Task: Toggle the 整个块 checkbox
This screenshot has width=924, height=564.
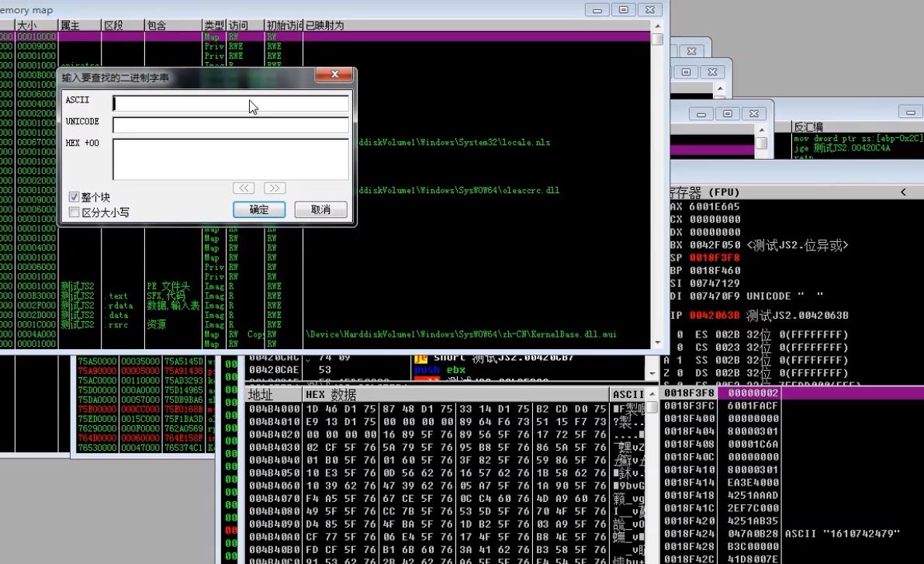Action: tap(74, 197)
